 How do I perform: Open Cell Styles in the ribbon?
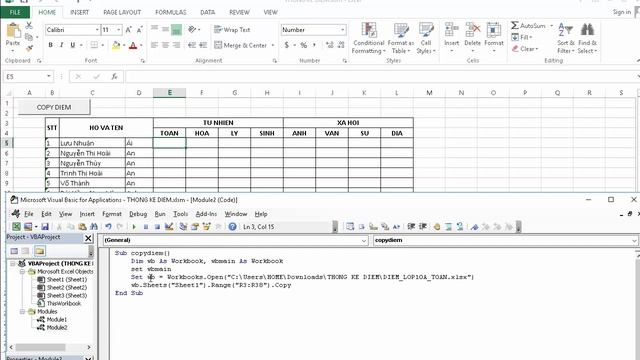426,38
